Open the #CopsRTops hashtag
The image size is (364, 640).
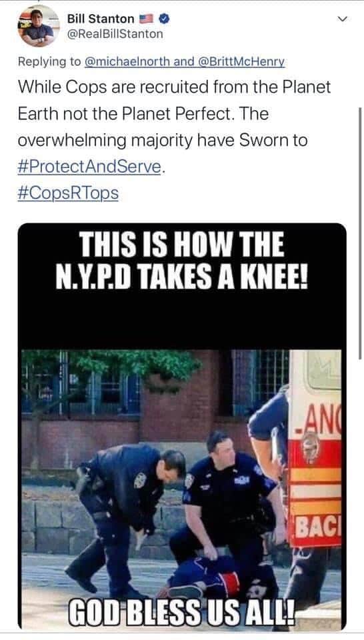68,193
